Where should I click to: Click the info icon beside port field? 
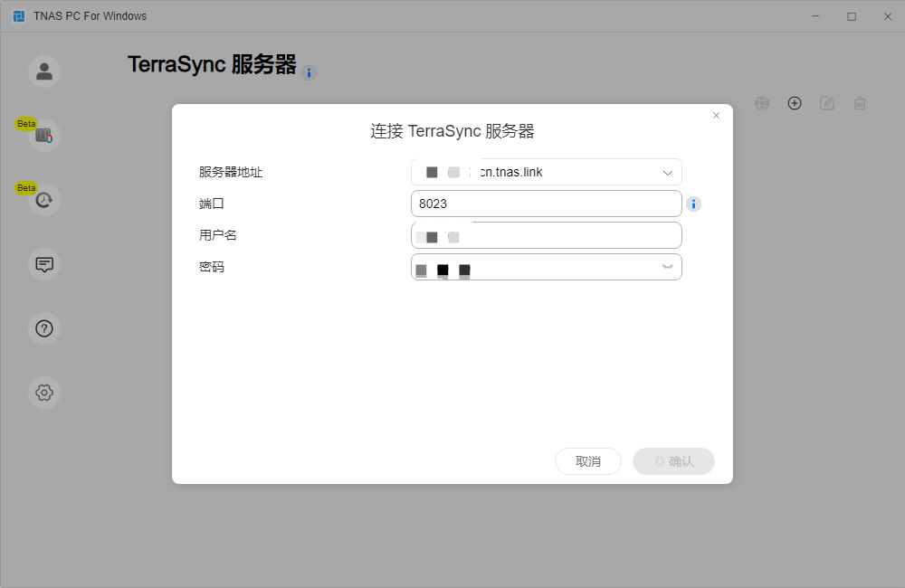694,204
